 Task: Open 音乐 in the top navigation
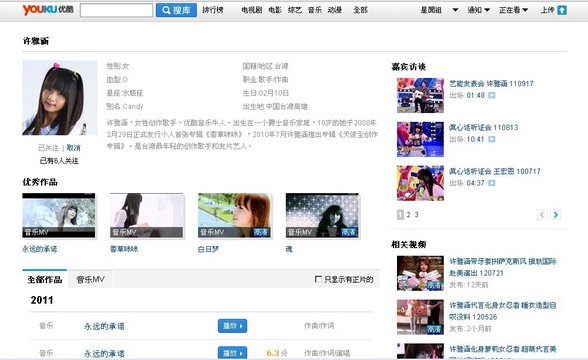(x=315, y=10)
